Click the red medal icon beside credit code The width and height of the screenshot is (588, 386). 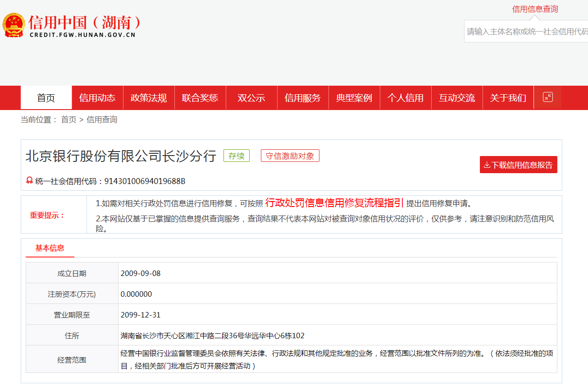pos(30,181)
